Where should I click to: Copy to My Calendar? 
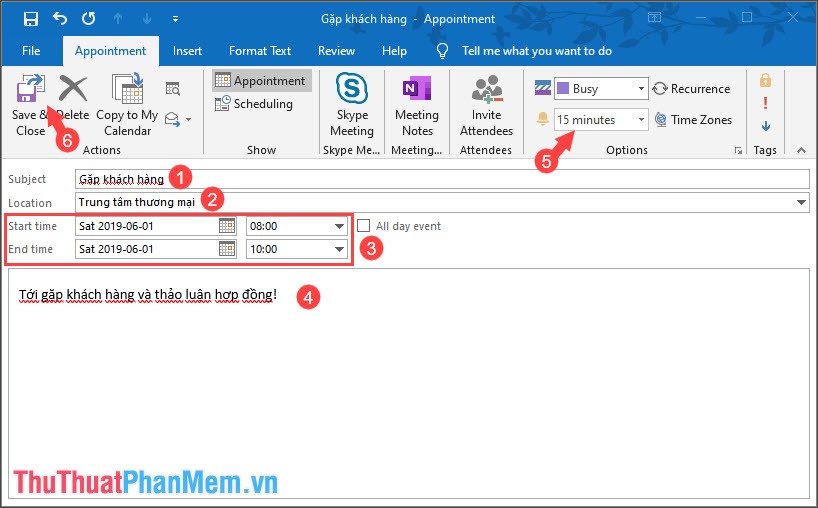(x=127, y=105)
